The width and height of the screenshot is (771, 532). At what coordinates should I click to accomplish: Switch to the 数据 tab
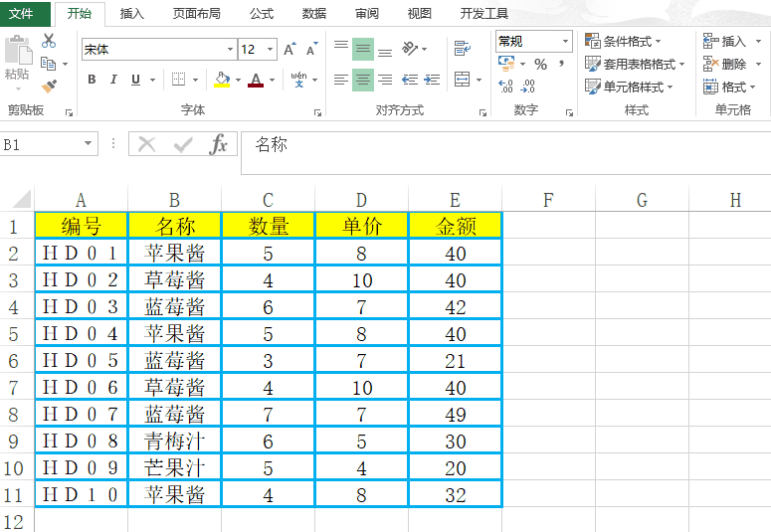(x=313, y=13)
